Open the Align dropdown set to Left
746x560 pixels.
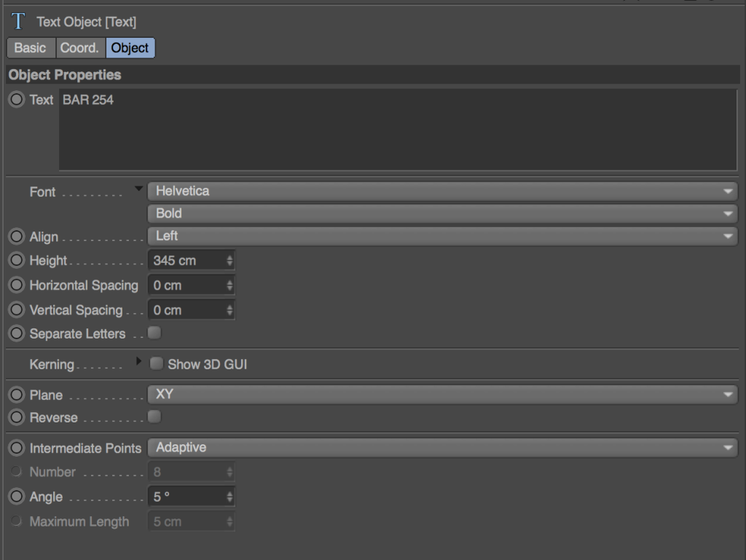pyautogui.click(x=442, y=236)
